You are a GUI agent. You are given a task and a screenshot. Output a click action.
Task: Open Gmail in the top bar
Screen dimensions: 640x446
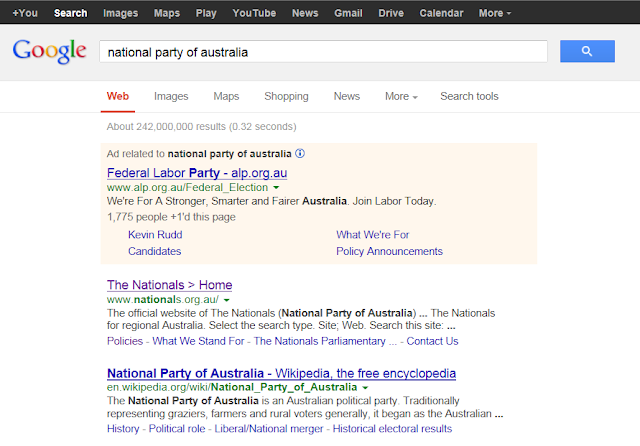(348, 13)
